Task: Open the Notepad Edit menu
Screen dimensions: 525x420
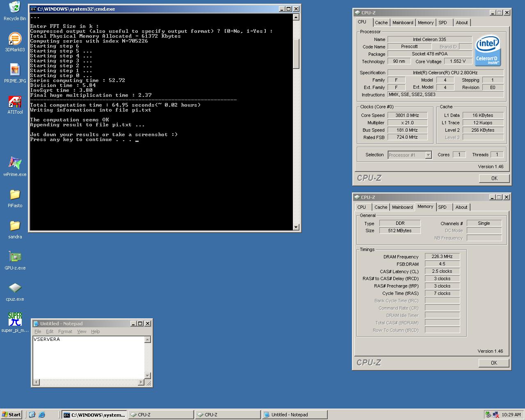Action: point(50,331)
